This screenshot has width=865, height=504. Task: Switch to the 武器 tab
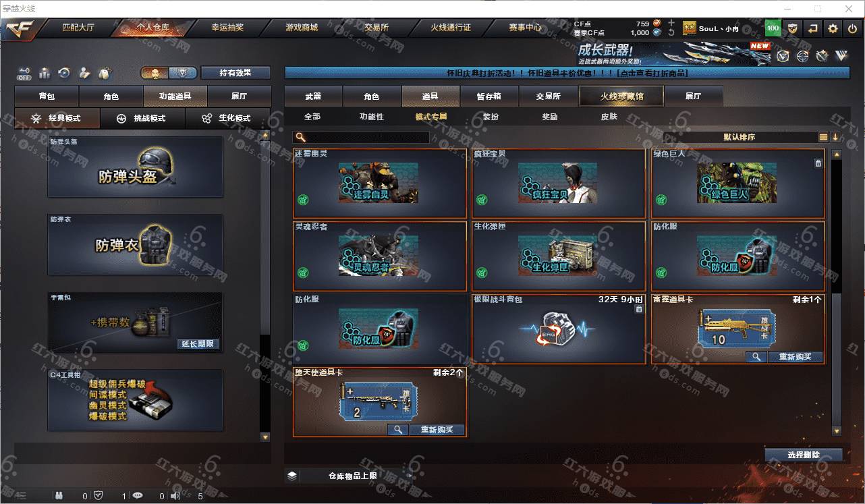(313, 96)
